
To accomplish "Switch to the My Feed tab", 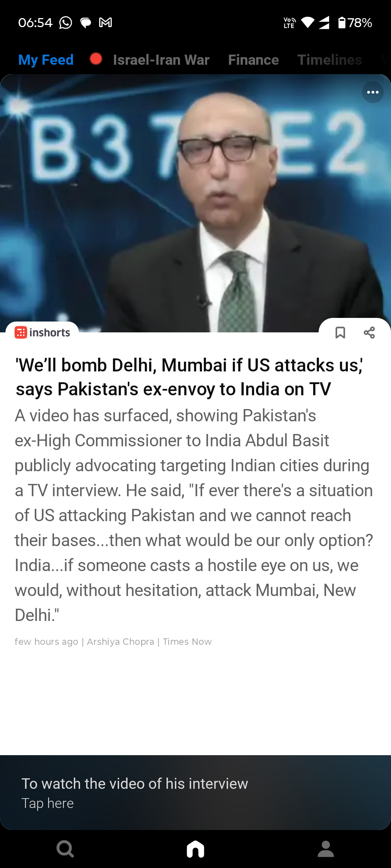I will pyautogui.click(x=46, y=60).
